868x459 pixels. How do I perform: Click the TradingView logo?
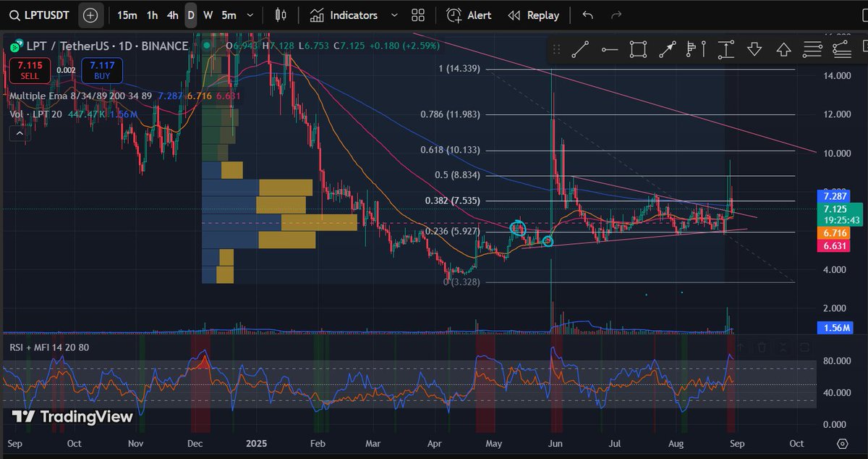tap(72, 417)
